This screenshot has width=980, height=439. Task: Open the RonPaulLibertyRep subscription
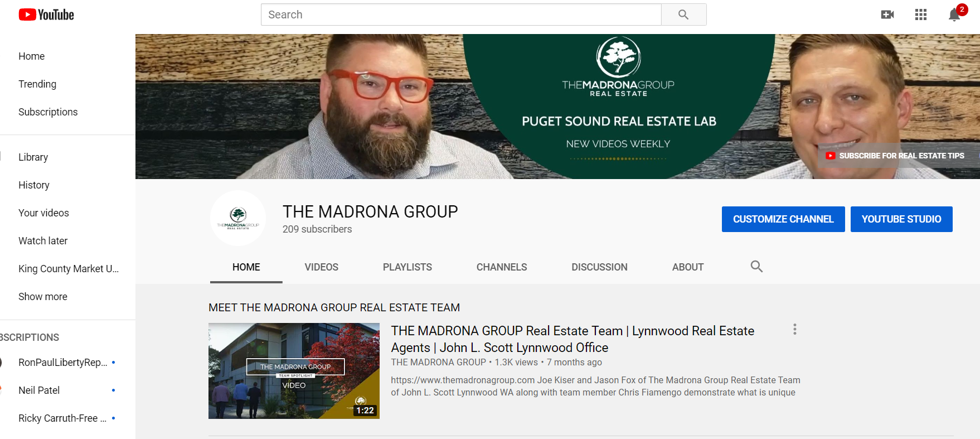pyautogui.click(x=63, y=363)
